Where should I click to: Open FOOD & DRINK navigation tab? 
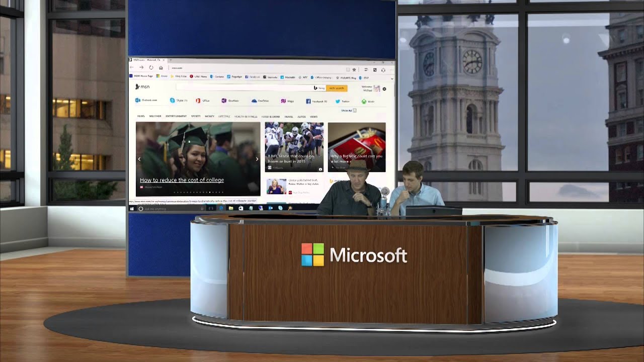pos(271,117)
